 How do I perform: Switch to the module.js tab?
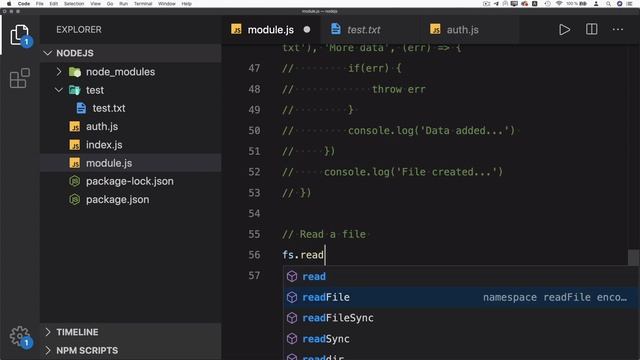point(271,29)
